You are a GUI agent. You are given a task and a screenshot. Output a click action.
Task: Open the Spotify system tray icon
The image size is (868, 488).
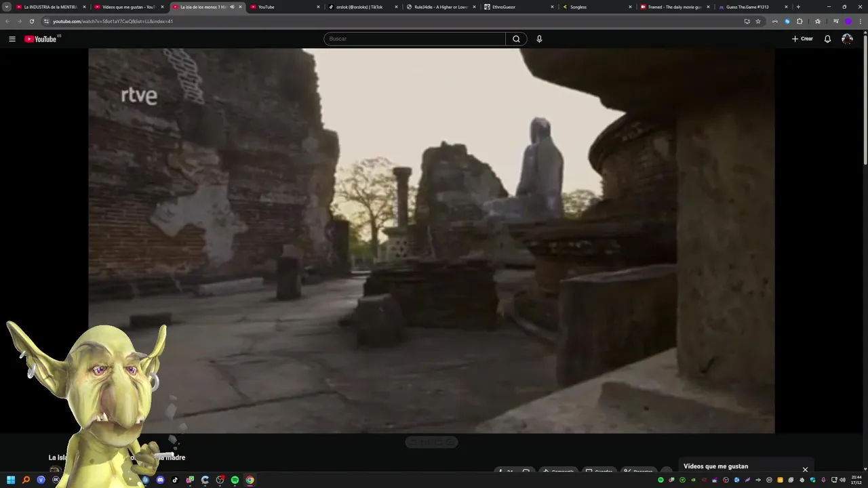(x=660, y=480)
